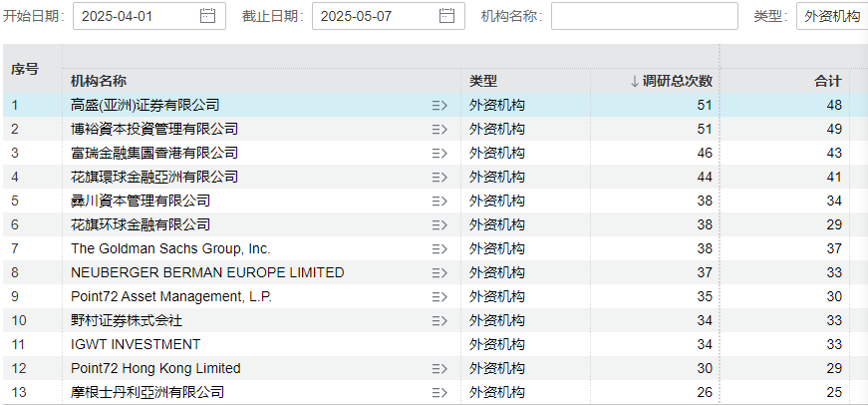868x406 pixels.
Task: Click detail arrow icon for Point72 Asset Management
Action: click(439, 297)
